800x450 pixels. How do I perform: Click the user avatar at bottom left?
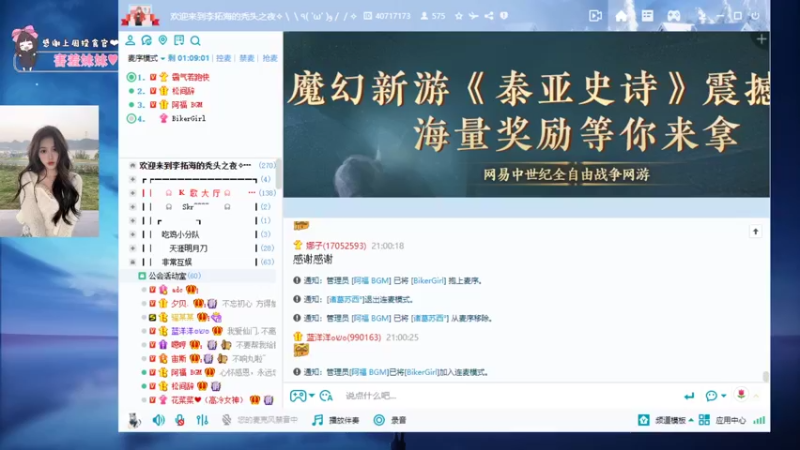point(134,420)
